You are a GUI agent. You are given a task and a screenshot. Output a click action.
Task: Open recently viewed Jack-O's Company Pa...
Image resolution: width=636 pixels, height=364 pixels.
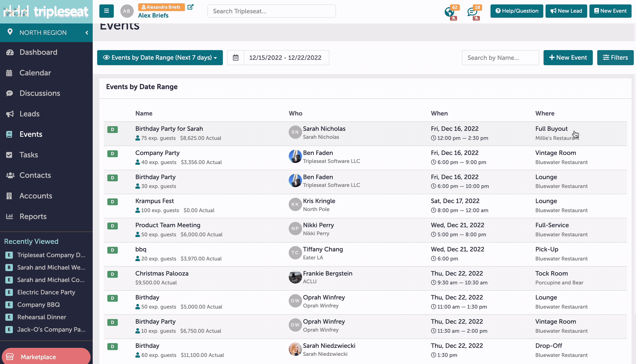pyautogui.click(x=51, y=329)
